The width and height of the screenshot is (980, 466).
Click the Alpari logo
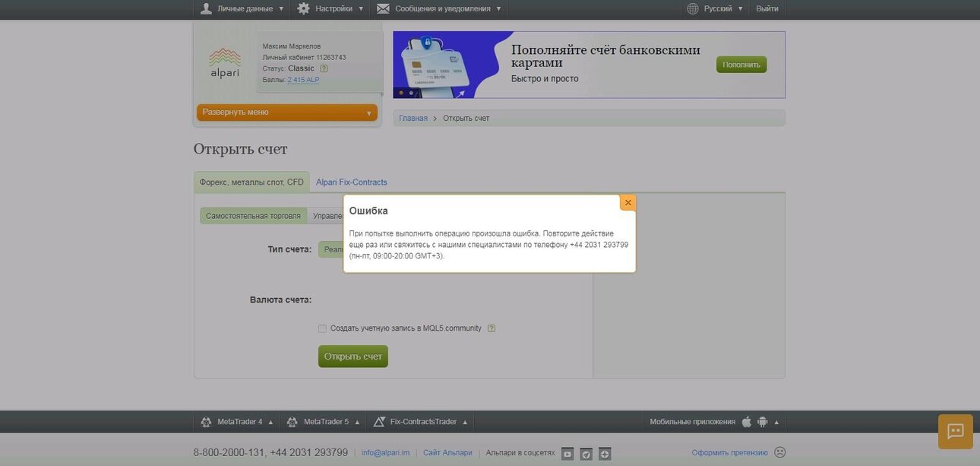click(x=225, y=62)
